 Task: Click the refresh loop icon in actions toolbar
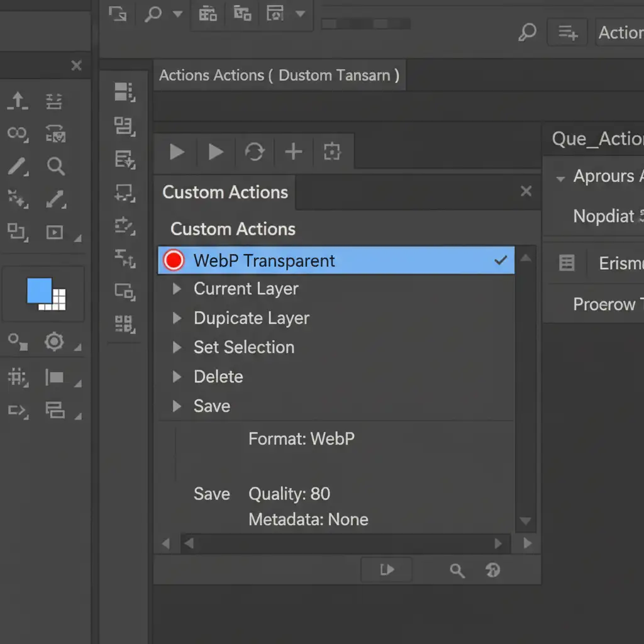(254, 152)
